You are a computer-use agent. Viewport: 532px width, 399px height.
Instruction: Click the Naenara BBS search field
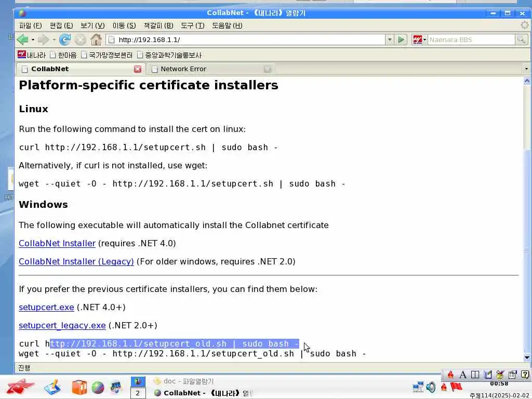click(471, 39)
